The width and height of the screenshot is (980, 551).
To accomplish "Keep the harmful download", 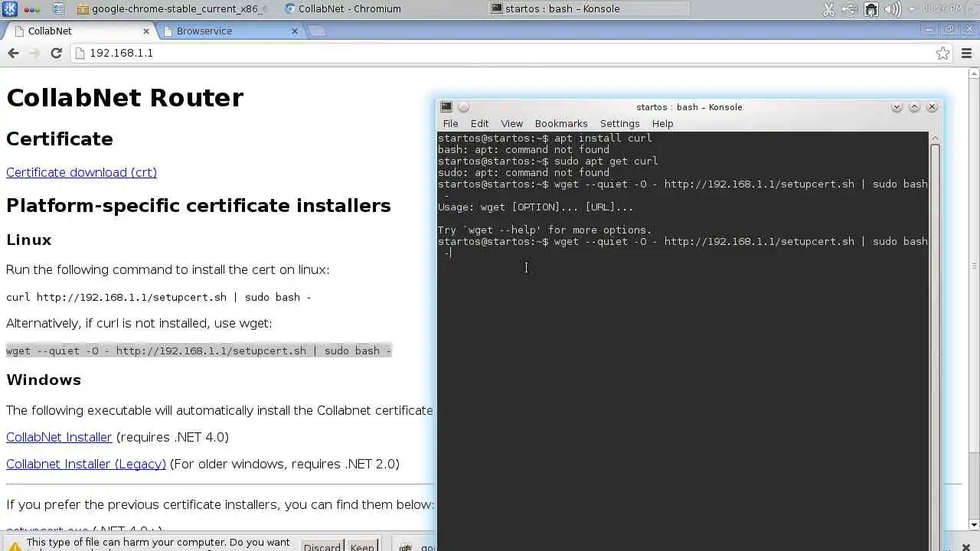I will 362,546.
